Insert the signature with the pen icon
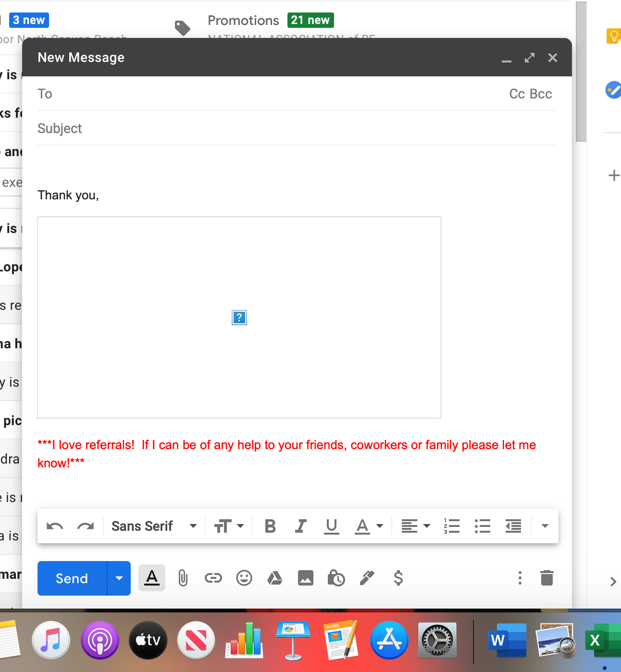The height and width of the screenshot is (672, 621). tap(367, 578)
